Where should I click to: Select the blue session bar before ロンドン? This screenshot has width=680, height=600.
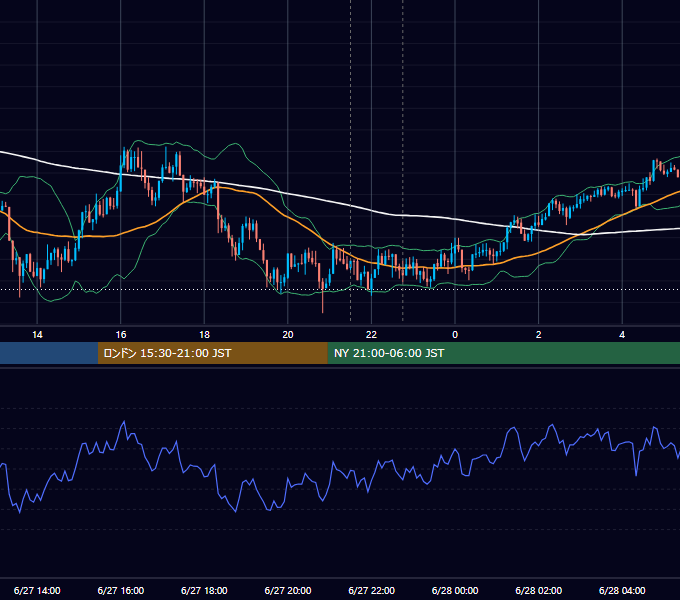coord(49,353)
